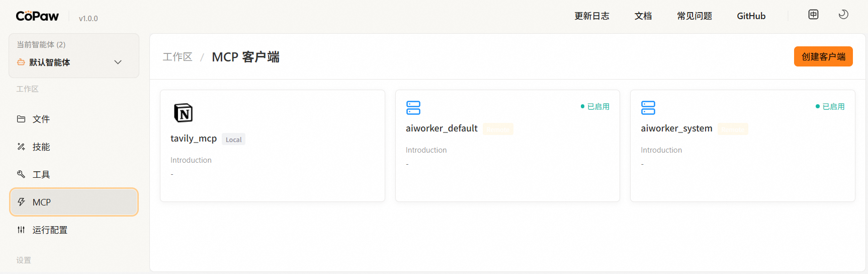Click the lightning icon beside MCP

click(21, 202)
